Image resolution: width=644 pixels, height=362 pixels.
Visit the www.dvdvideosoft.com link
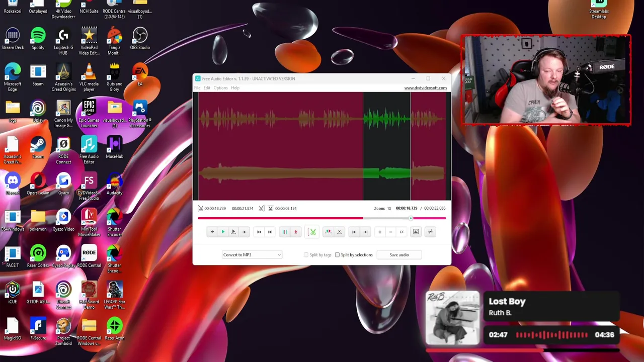coord(425,88)
